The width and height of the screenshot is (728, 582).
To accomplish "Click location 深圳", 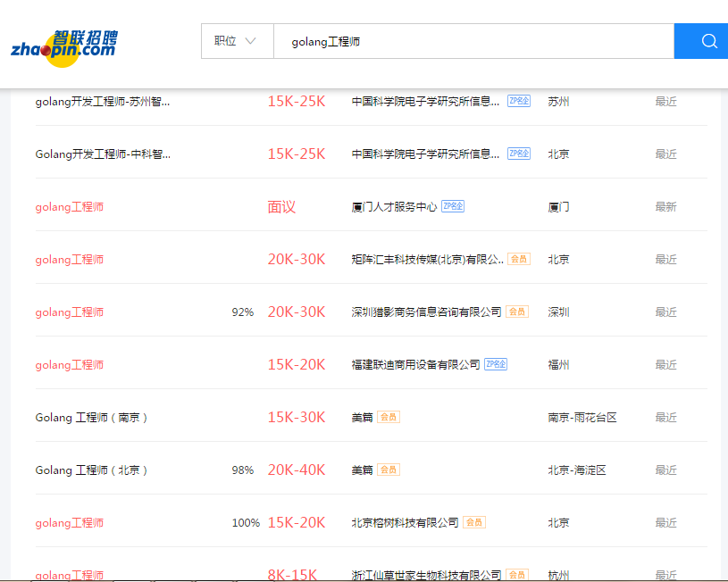I will pos(558,312).
